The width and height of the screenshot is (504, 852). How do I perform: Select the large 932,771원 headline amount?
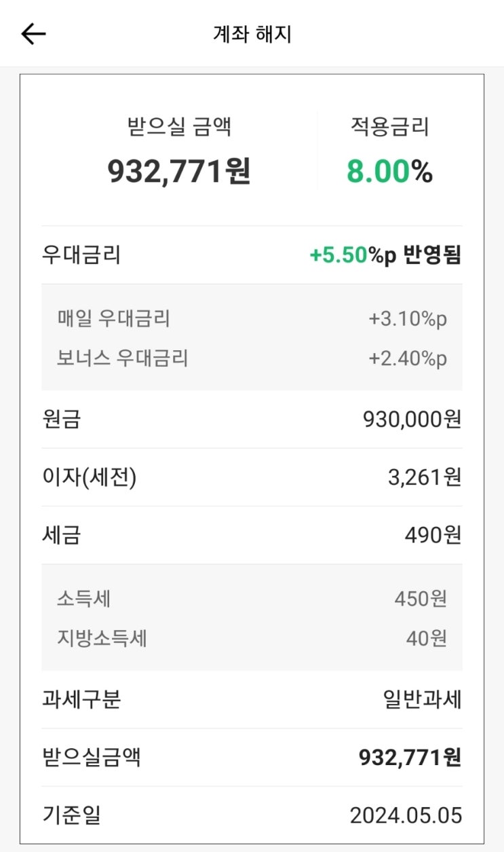coord(179,171)
